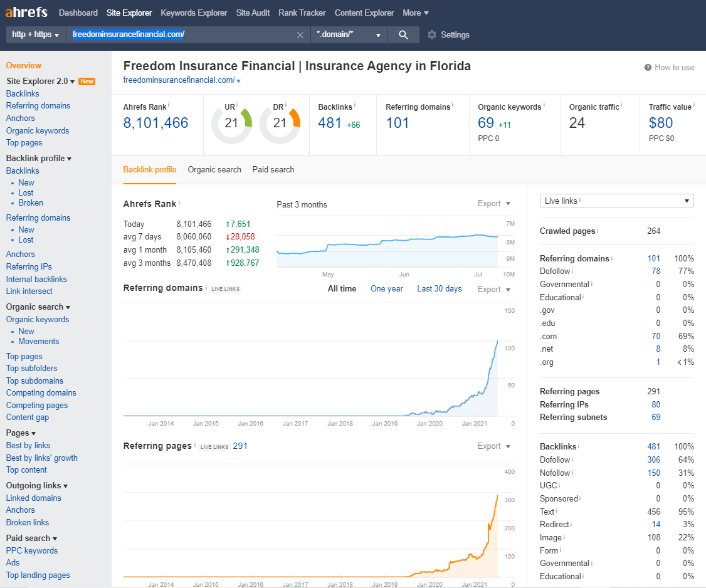The height and width of the screenshot is (588, 706).
Task: Open the *.domain/* mode dropdown
Action: (349, 34)
